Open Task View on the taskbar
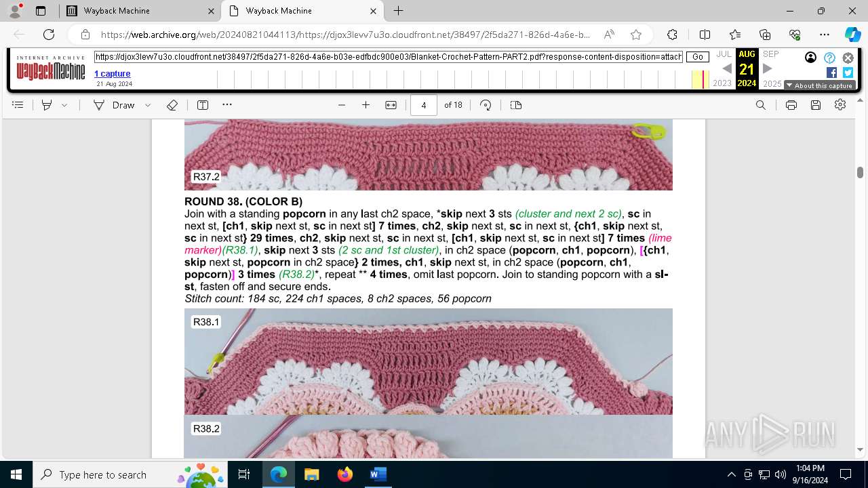868x488 pixels. point(245,474)
